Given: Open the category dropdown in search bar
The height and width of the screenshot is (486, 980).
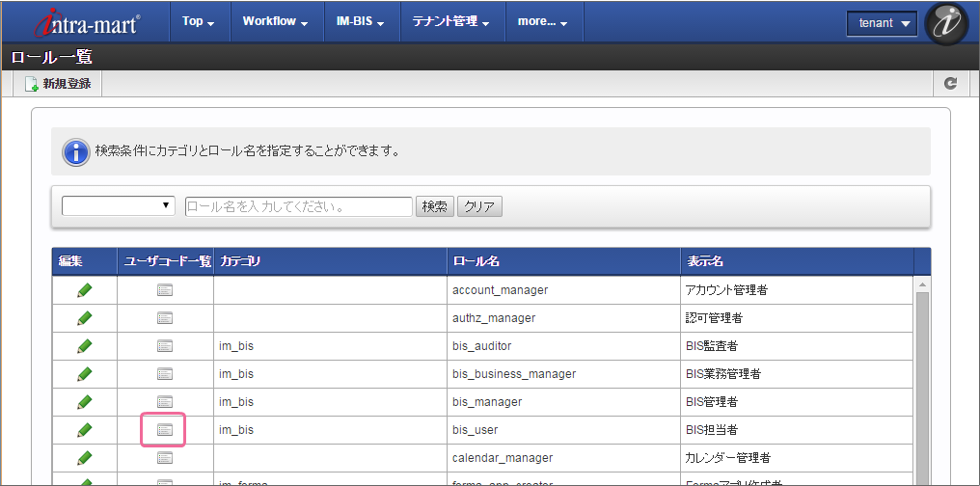Looking at the screenshot, I should [118, 206].
